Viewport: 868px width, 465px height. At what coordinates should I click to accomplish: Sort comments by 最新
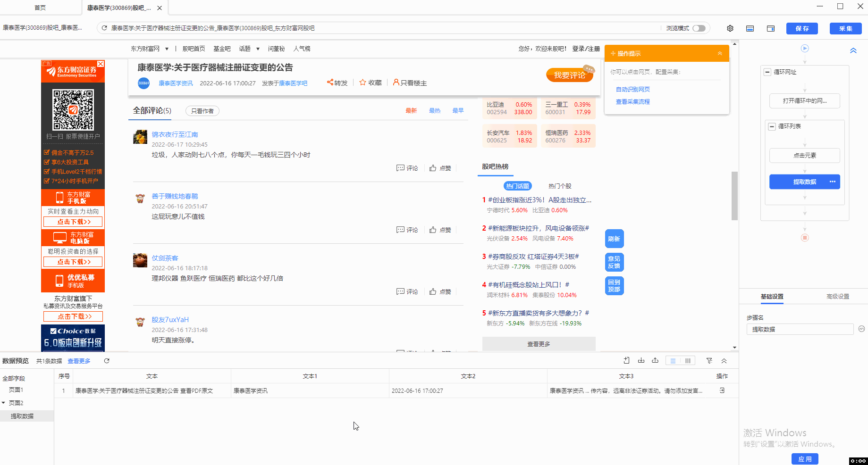tap(411, 111)
